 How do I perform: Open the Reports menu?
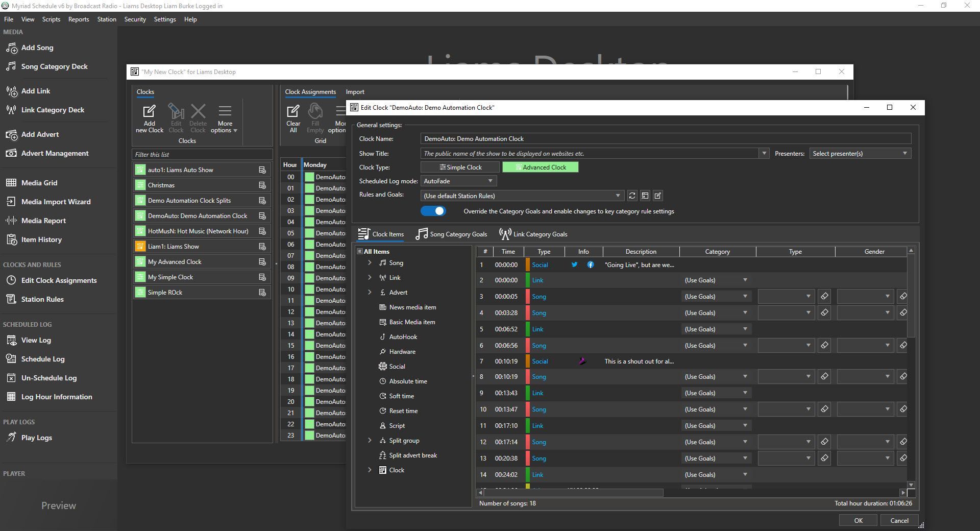click(x=78, y=19)
